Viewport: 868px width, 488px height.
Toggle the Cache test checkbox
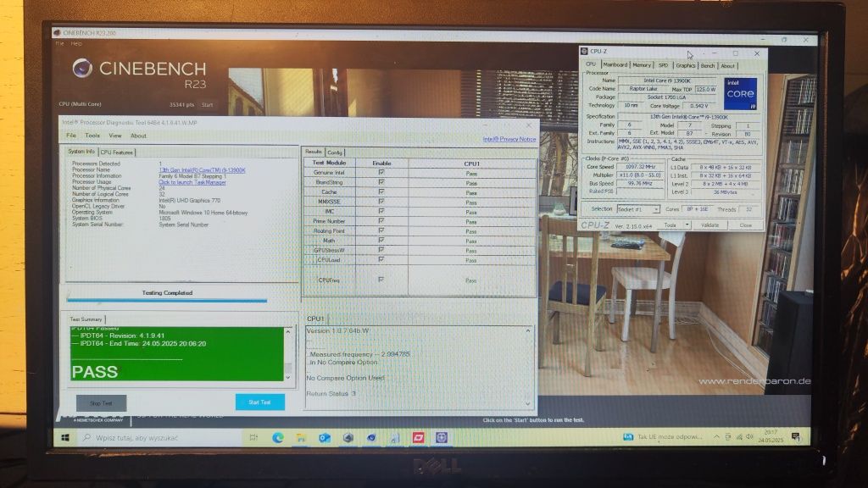pyautogui.click(x=381, y=192)
